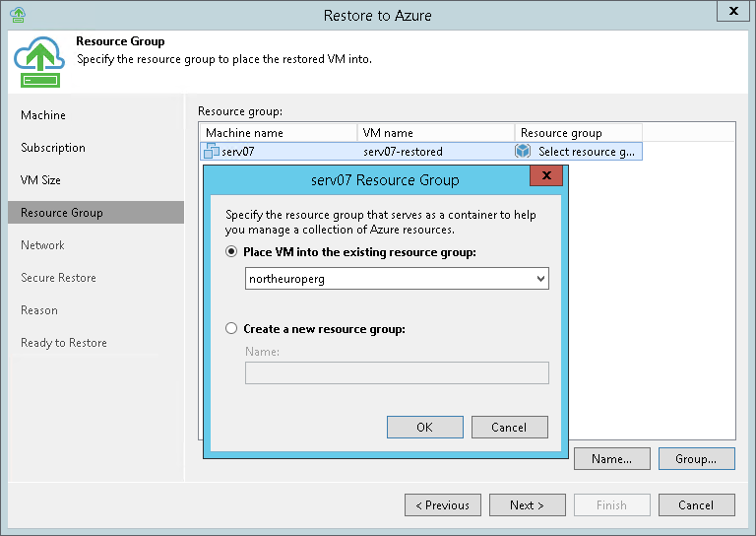756x536 pixels.
Task: Open the Subscription wizard step
Action: point(53,148)
